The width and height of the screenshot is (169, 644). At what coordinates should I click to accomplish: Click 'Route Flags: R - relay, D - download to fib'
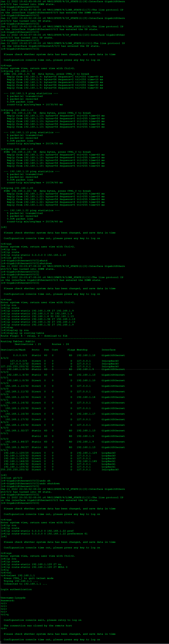pos(34,336)
